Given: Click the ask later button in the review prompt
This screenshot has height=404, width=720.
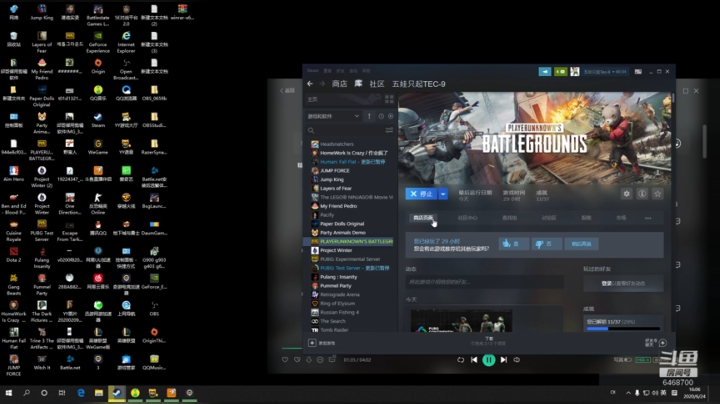Looking at the screenshot, I should pyautogui.click(x=581, y=244).
